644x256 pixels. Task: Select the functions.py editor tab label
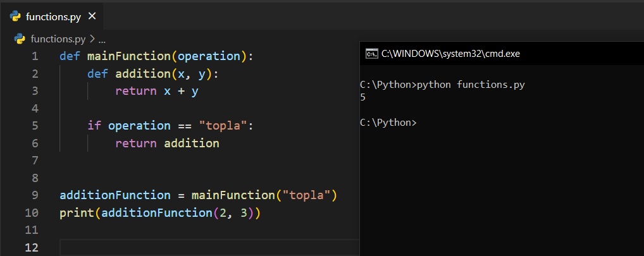tap(54, 16)
